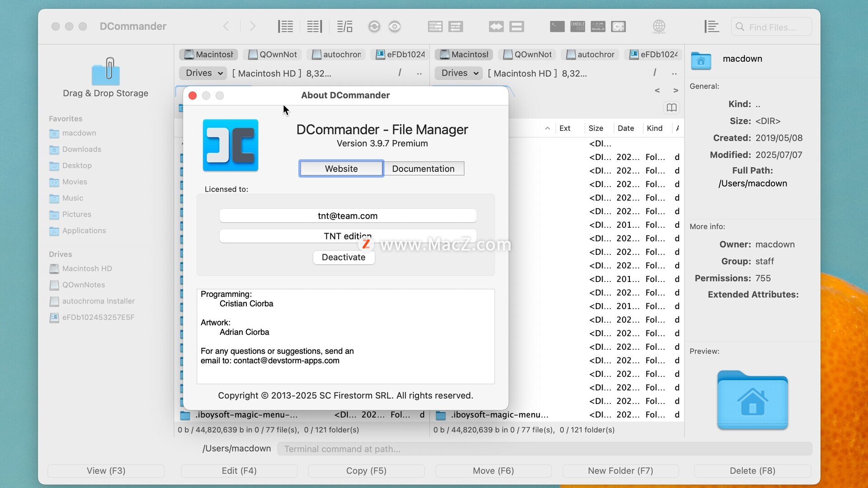The width and height of the screenshot is (868, 488).
Task: Click the Find Files search field
Action: pos(771,27)
